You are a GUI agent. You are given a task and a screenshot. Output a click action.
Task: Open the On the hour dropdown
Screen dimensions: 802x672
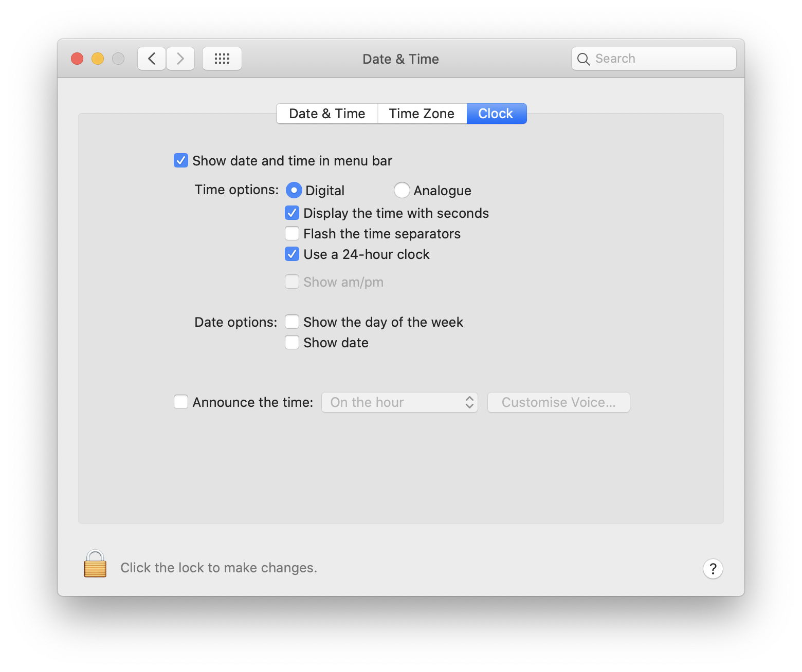pos(399,402)
